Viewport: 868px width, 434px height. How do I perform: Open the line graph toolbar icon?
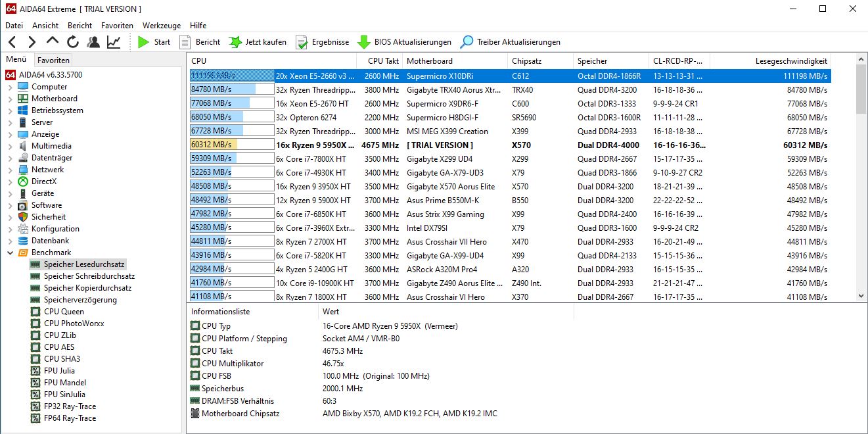coord(114,42)
